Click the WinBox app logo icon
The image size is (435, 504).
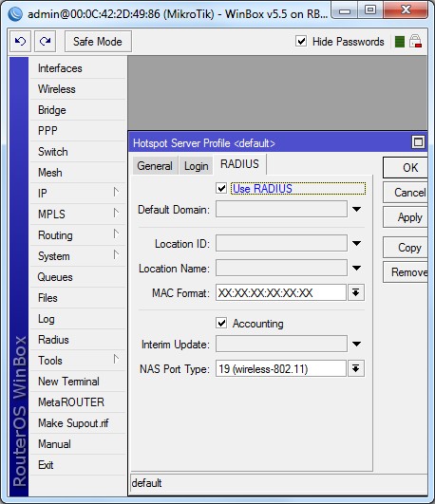tap(15, 14)
